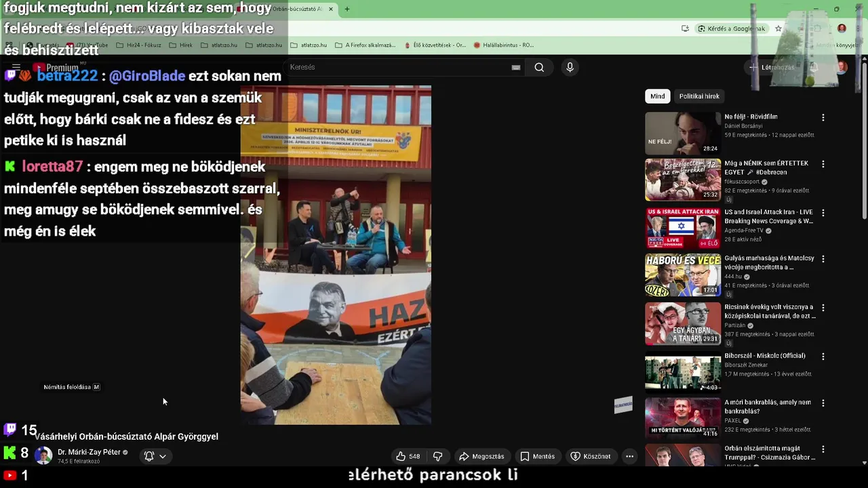Open options for Gulyás marhasága és Matolcsy video
Screen dimensions: 868x488
(x=823, y=259)
